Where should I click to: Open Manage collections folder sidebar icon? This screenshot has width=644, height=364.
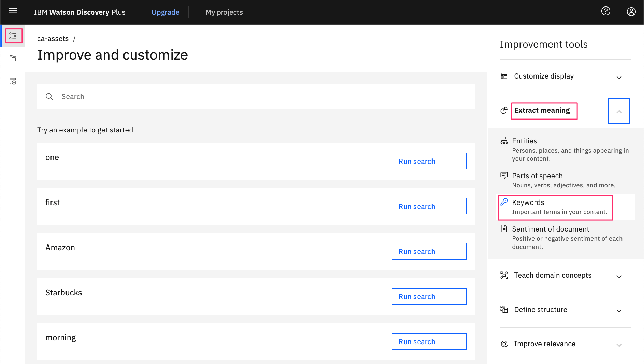click(13, 59)
